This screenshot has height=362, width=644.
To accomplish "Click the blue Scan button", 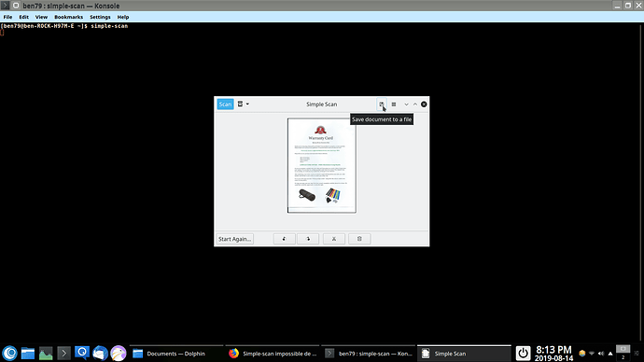I will pyautogui.click(x=225, y=104).
